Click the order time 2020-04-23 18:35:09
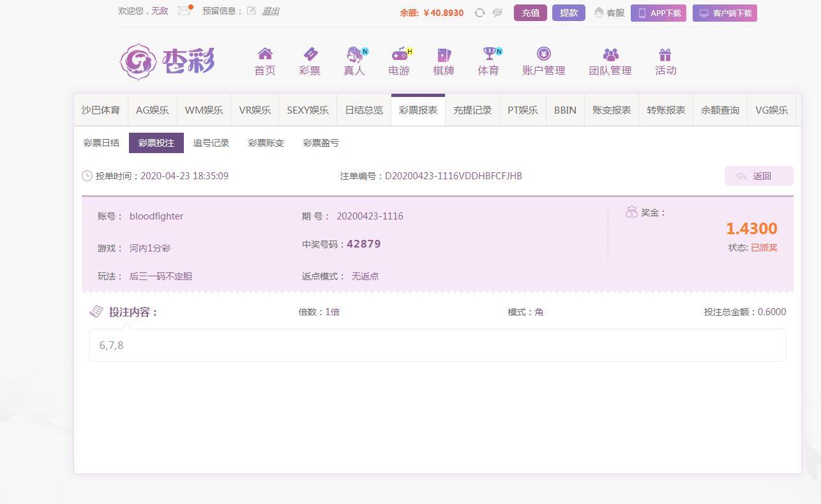 (185, 176)
